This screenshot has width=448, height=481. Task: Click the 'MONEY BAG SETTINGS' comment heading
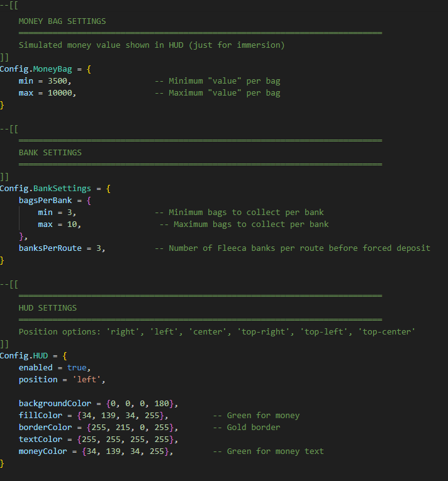pyautogui.click(x=62, y=21)
